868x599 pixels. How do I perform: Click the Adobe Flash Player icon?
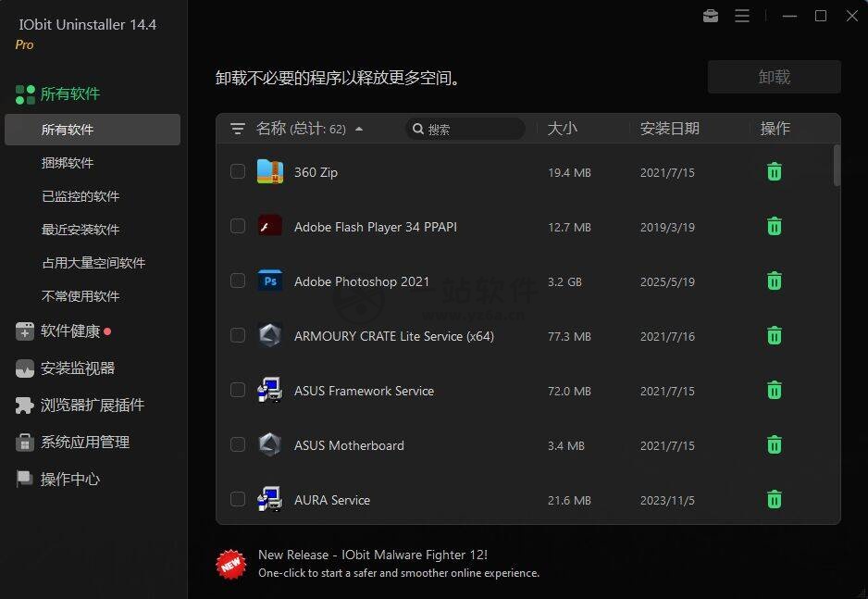270,227
